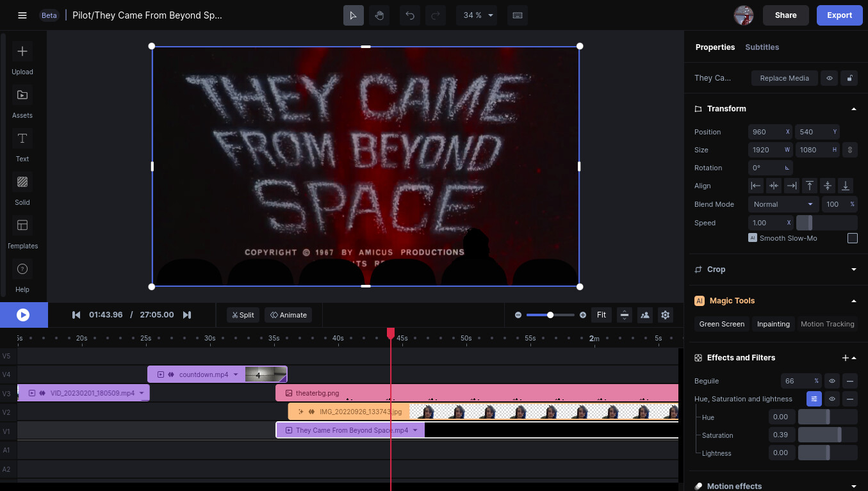Choose the Text tool in the sidebar

click(22, 146)
